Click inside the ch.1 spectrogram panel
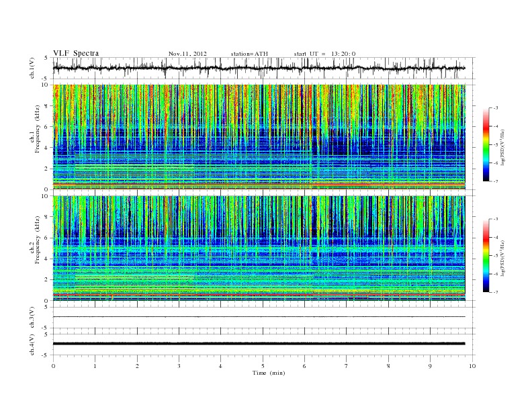Image resolution: width=532 pixels, height=411 pixels. point(259,137)
